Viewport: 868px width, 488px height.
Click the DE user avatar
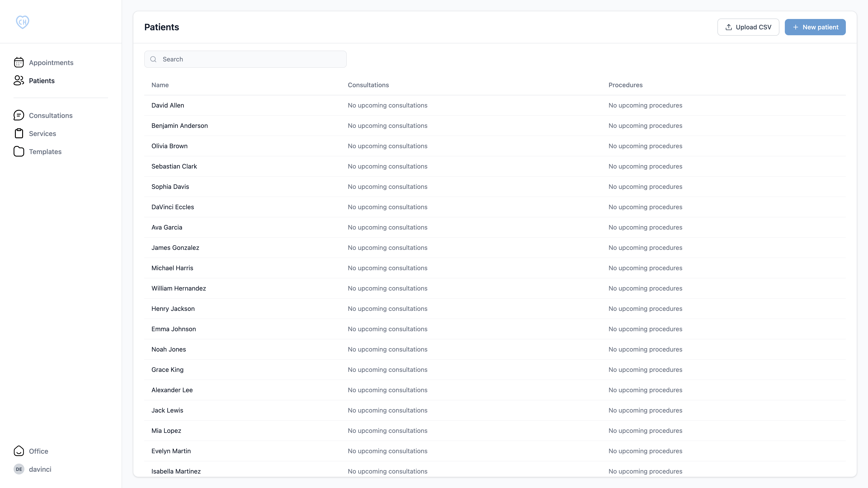[x=19, y=469]
